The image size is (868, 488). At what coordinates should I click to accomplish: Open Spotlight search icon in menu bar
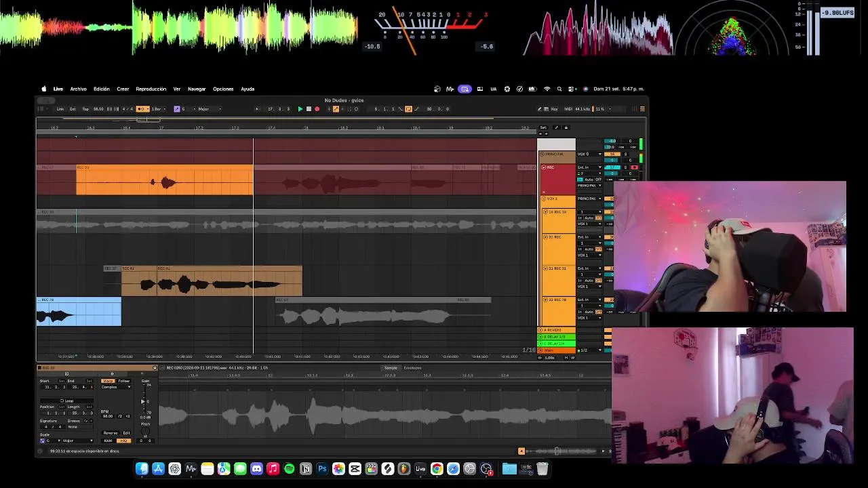point(559,89)
